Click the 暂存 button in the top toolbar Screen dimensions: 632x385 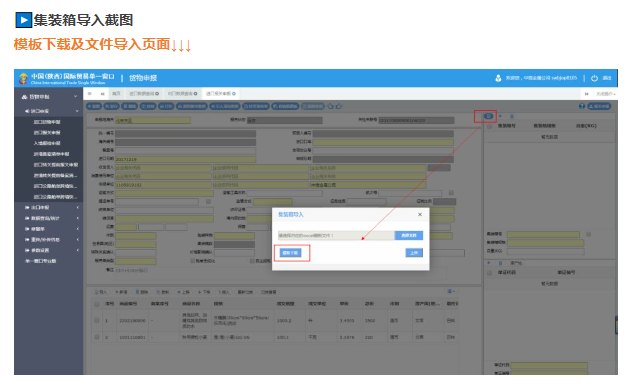pos(112,106)
